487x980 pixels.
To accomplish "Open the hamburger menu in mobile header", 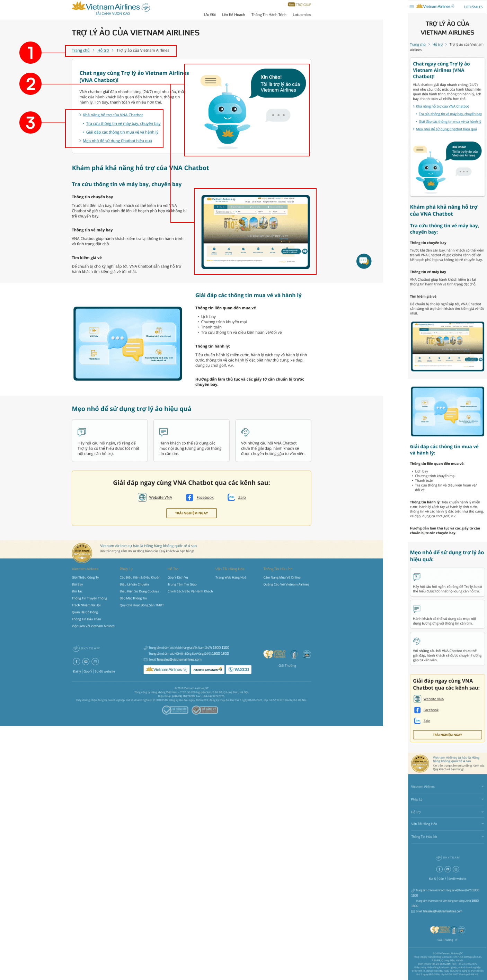I will 411,7.
